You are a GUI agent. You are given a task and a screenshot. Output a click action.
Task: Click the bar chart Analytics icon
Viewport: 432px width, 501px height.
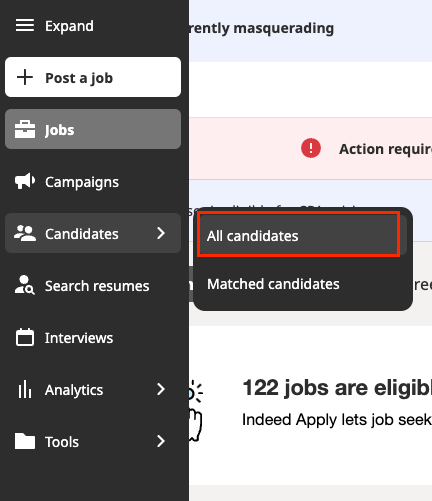click(x=25, y=389)
